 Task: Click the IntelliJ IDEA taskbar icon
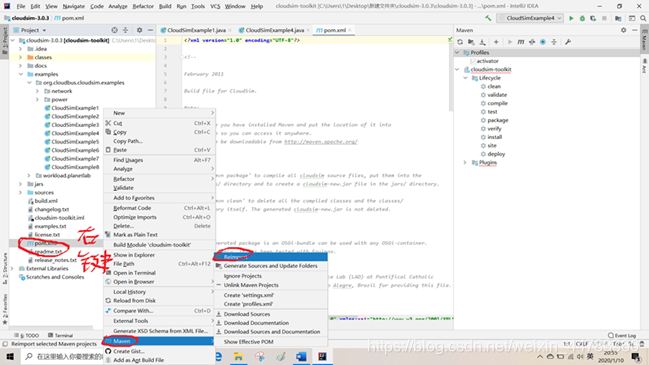click(322, 356)
